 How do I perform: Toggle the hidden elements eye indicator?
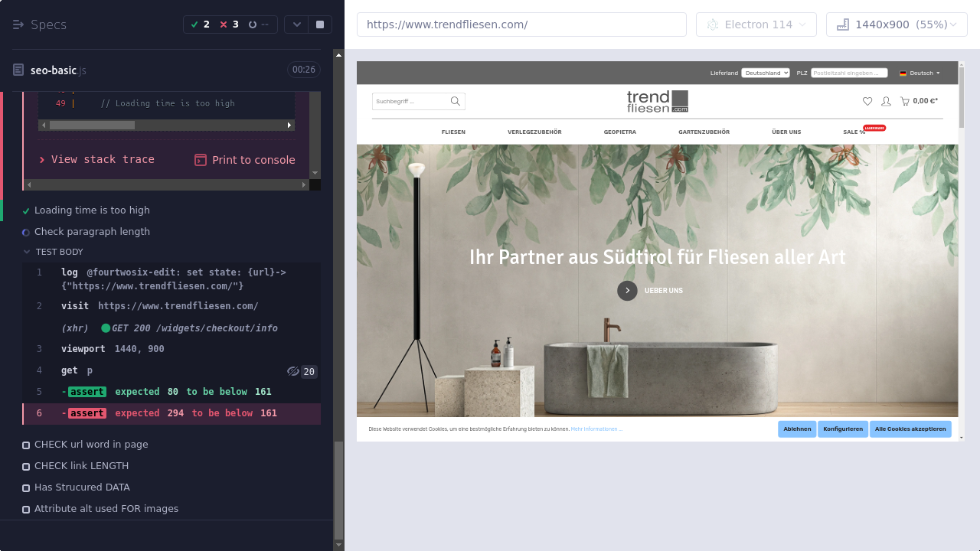(x=293, y=371)
